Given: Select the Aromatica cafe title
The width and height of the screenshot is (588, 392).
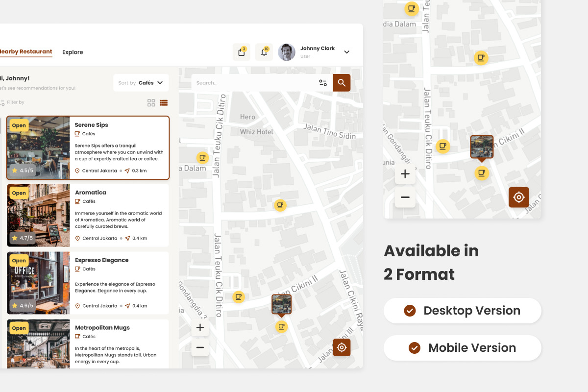Looking at the screenshot, I should point(90,193).
